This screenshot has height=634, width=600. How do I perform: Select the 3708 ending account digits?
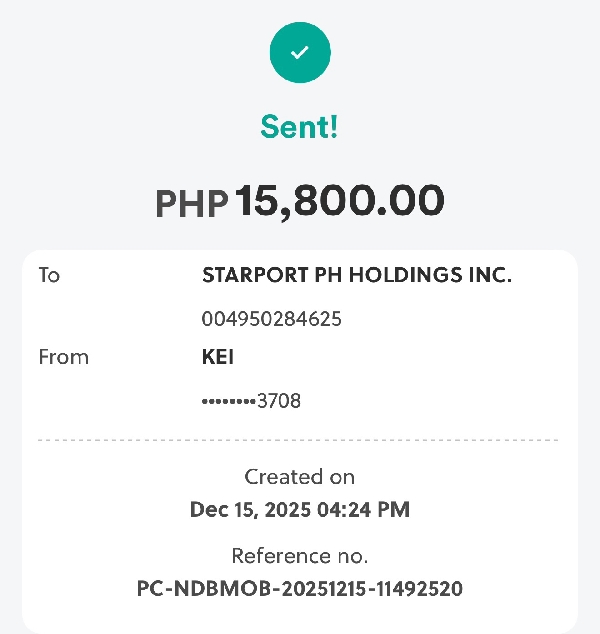point(279,401)
